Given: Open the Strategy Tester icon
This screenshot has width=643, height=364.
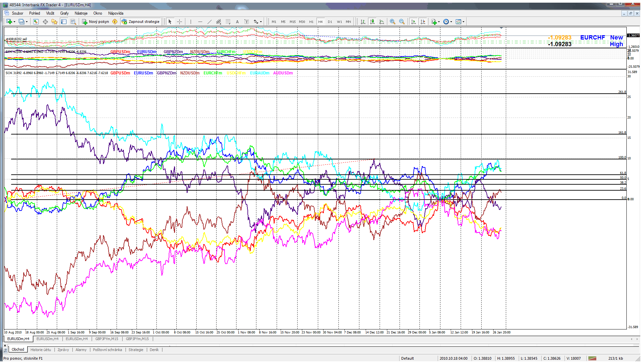Looking at the screenshot, I should click(73, 22).
